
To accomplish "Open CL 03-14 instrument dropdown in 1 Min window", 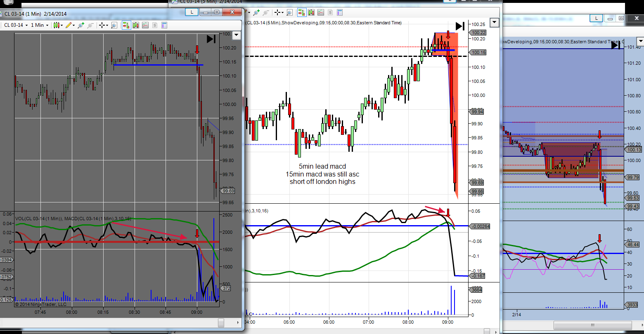I will coord(16,25).
